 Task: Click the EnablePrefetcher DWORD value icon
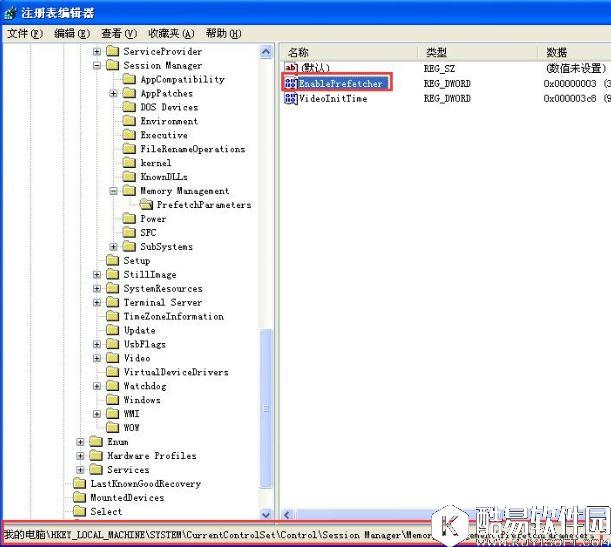pyautogui.click(x=291, y=83)
